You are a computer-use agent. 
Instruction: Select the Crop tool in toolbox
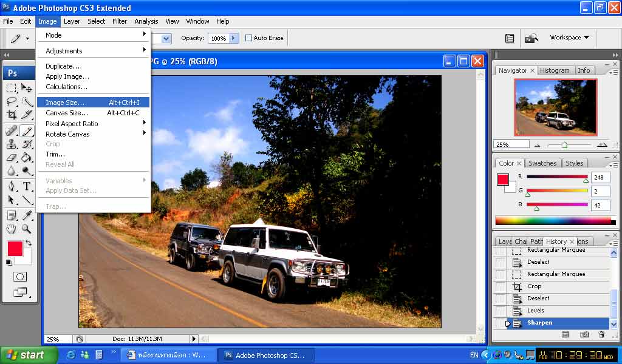(x=12, y=115)
